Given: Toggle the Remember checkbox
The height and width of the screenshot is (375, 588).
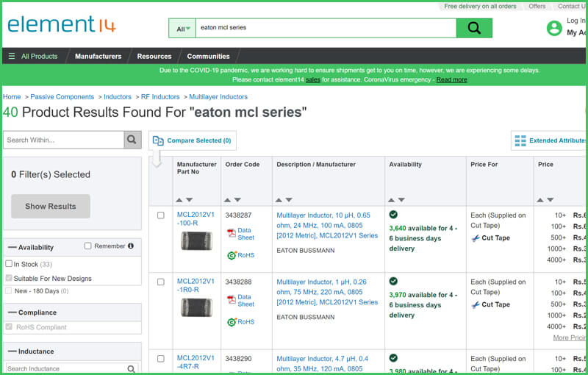Looking at the screenshot, I should (x=87, y=246).
